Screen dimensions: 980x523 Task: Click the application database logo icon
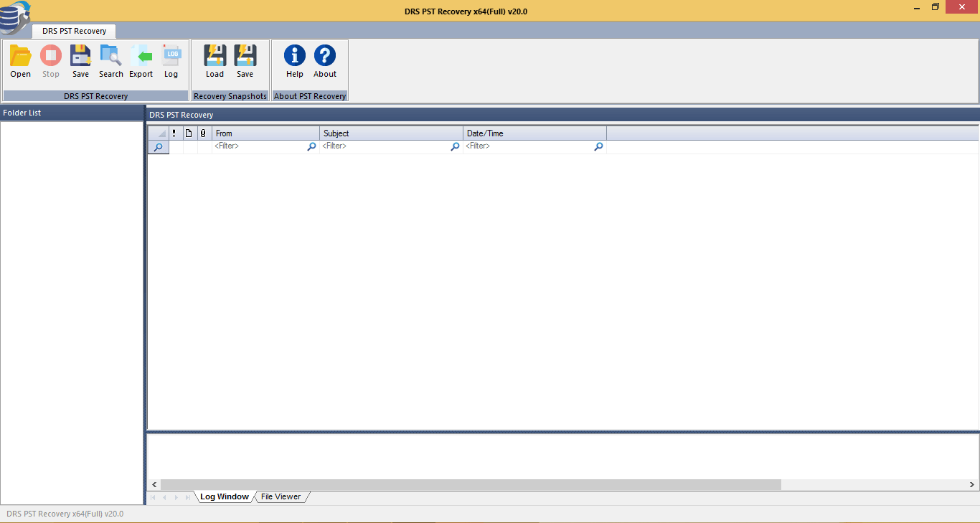(14, 18)
